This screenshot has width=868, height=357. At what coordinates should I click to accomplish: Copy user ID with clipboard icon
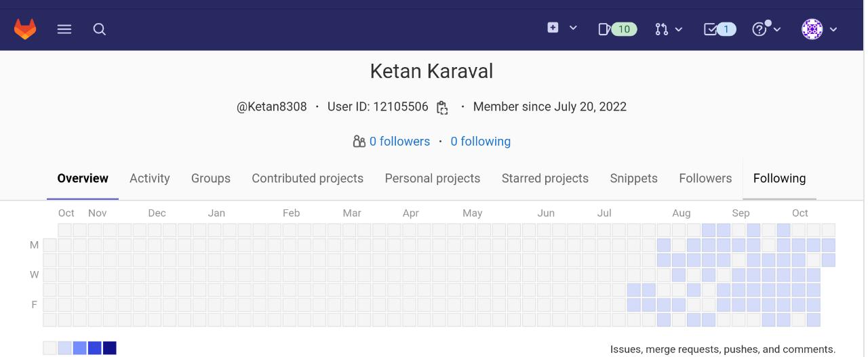click(x=442, y=107)
